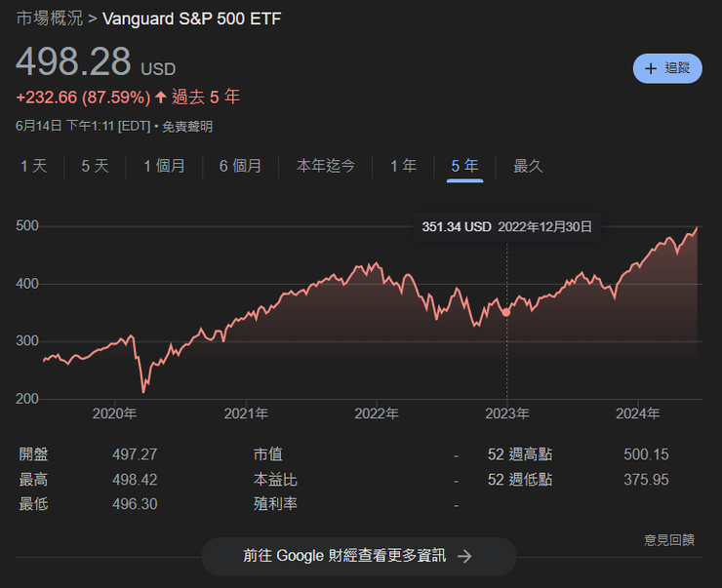722x588 pixels.
Task: Click the 2020年 label on the chart axis
Action: (x=114, y=413)
